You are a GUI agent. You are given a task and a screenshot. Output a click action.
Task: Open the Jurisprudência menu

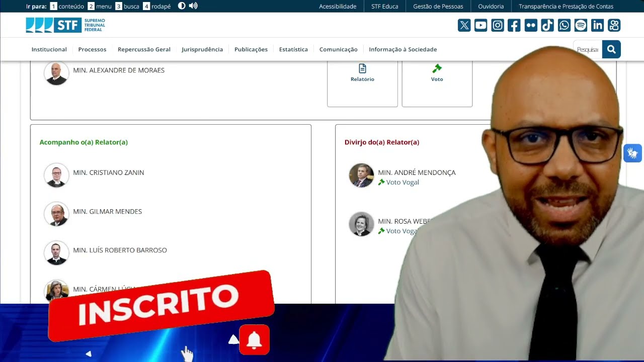click(202, 49)
